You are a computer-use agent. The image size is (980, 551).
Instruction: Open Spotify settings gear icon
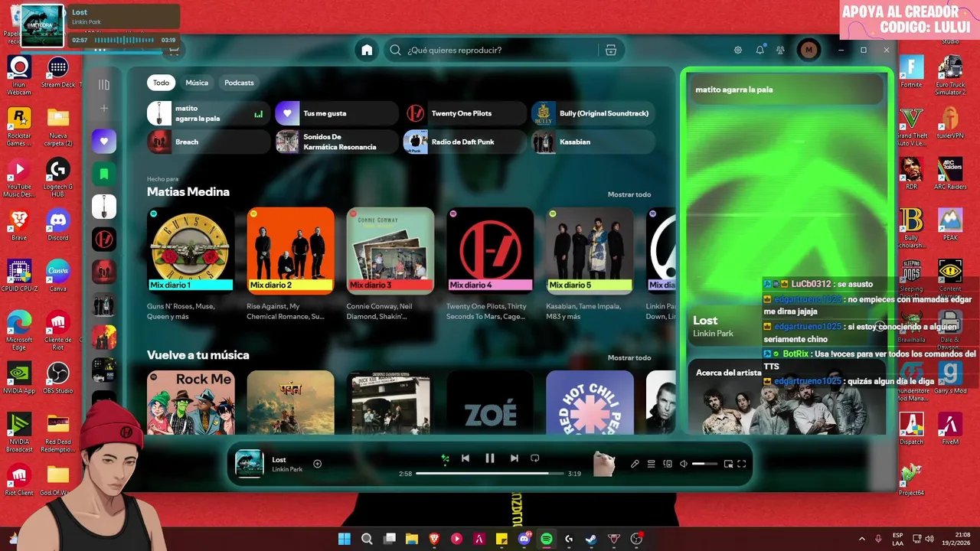click(738, 50)
